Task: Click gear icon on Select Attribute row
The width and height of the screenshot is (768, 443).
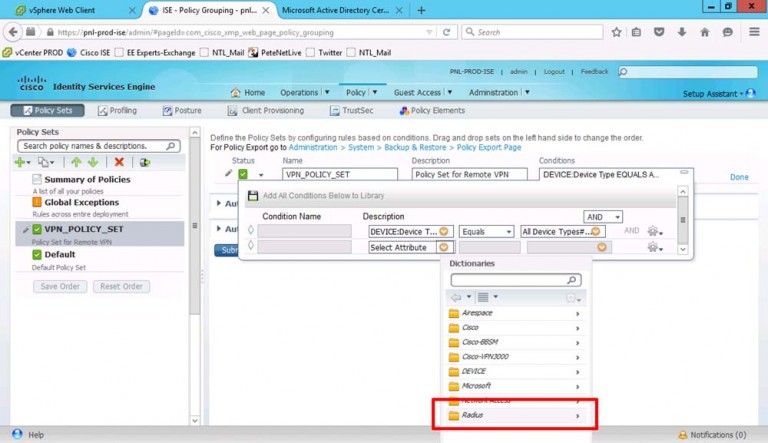Action: point(653,247)
